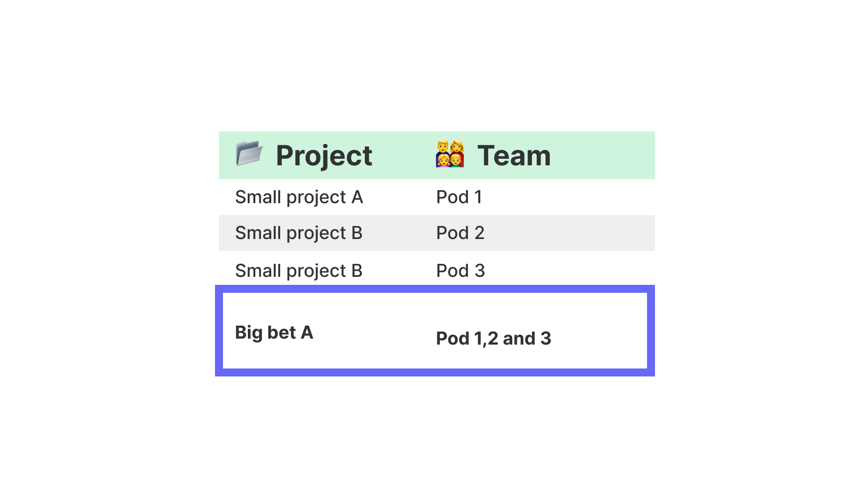The image size is (868, 488).
Task: Click the top edge of the purple highlight box
Action: [435, 289]
